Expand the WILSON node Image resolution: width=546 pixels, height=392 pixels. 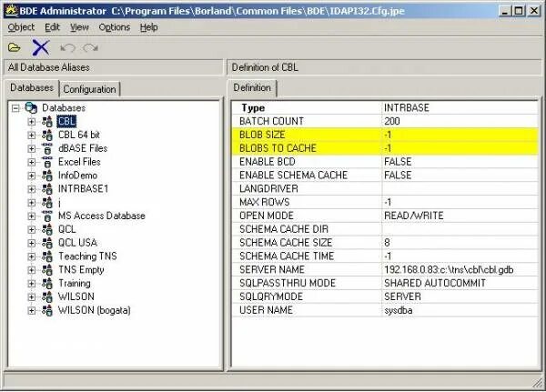coord(31,297)
